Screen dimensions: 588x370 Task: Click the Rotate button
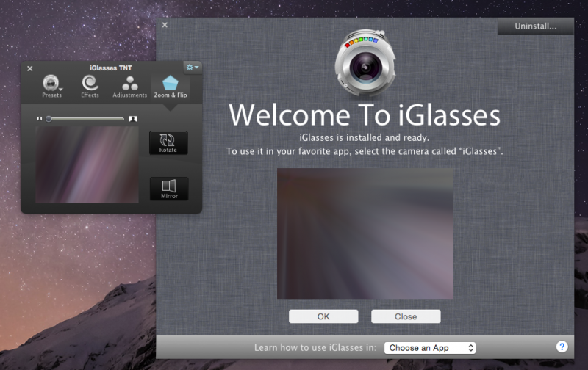pos(168,142)
